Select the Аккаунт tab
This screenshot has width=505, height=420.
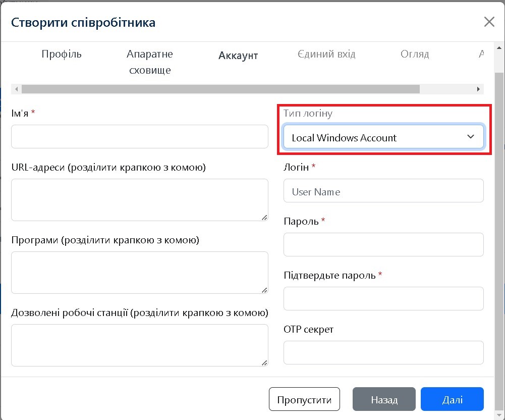[x=238, y=56]
